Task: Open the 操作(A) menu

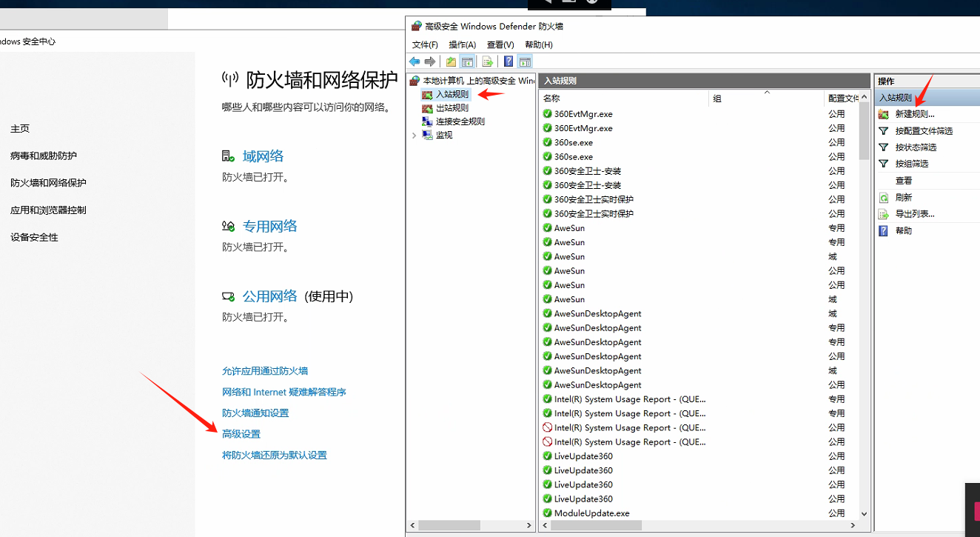Action: pos(463,45)
